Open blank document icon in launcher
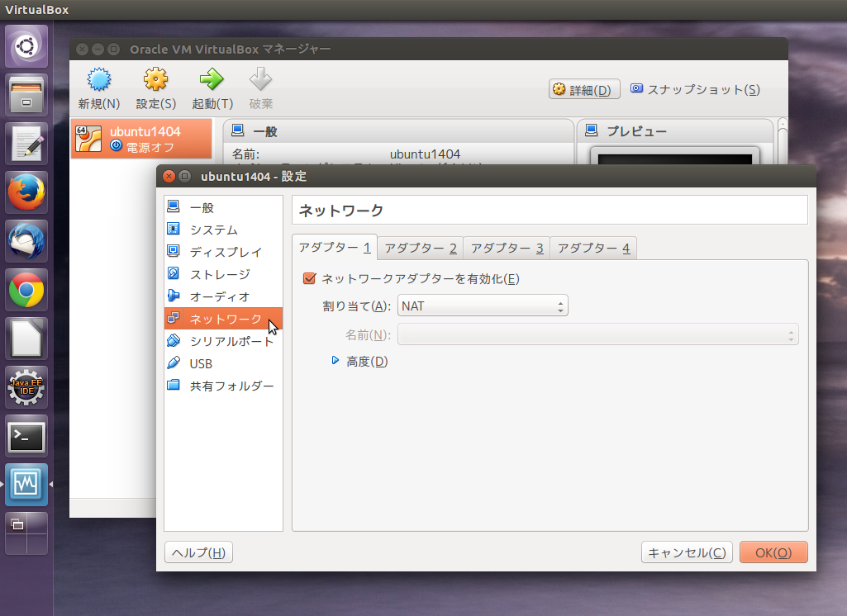 coord(26,339)
